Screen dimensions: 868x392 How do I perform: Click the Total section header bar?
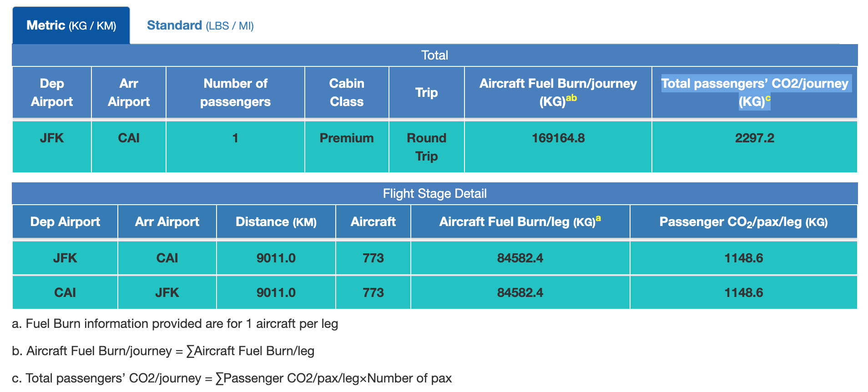click(434, 55)
